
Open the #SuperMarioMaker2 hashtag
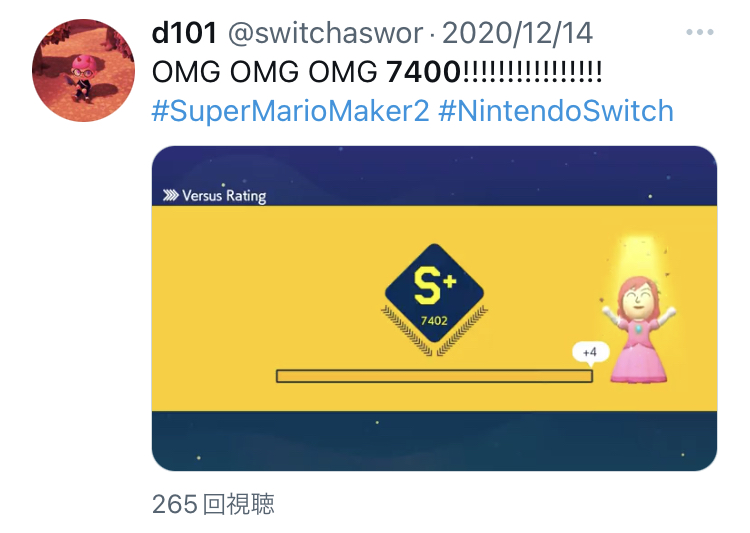point(290,111)
